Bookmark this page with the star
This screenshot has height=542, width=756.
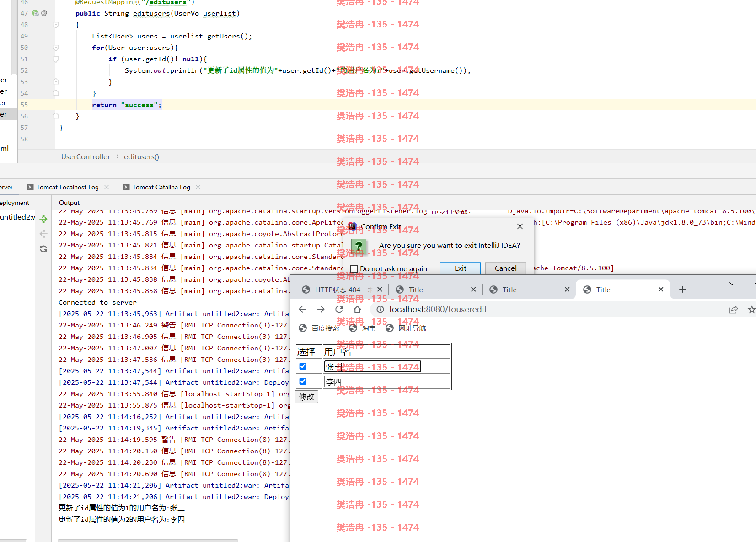751,310
